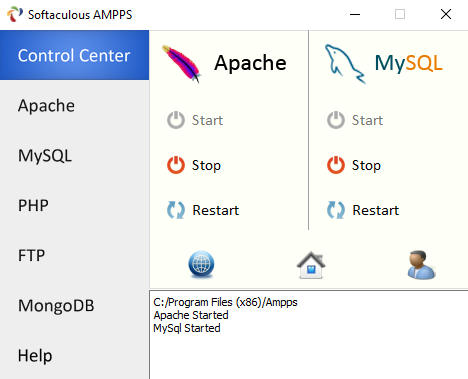Open the home house icon
This screenshot has width=468, height=379.
(x=311, y=265)
